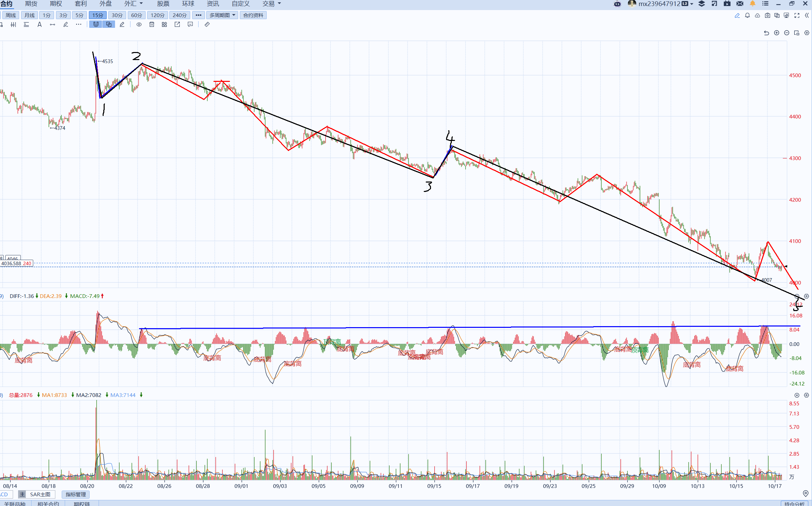Select the text annotation A tool
The width and height of the screenshot is (812, 506).
coord(40,24)
